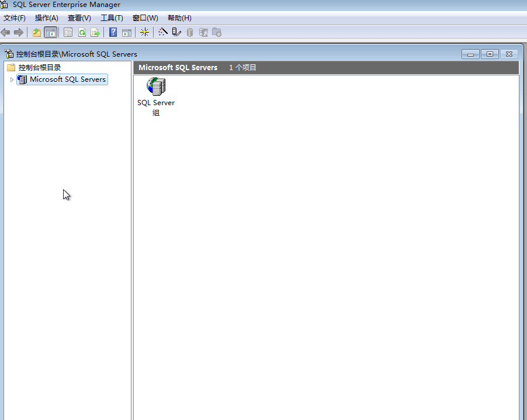This screenshot has height=420, width=527.
Task: Toggle the Show/Hide Console Tree icon
Action: (x=50, y=32)
